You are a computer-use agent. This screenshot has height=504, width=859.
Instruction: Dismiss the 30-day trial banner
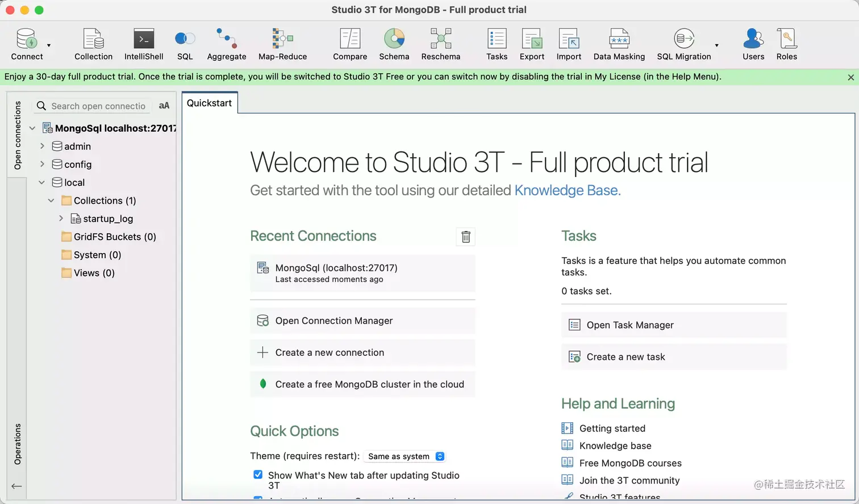tap(850, 77)
